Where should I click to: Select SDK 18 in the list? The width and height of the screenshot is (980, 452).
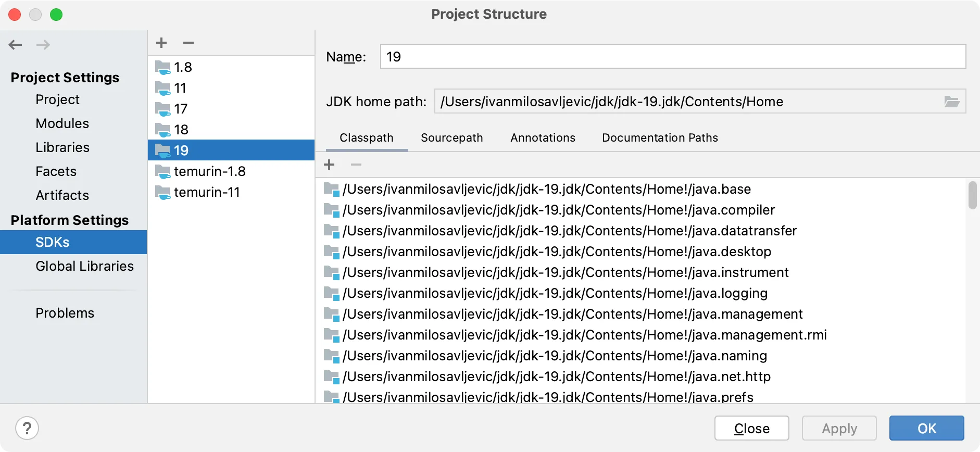click(x=231, y=130)
